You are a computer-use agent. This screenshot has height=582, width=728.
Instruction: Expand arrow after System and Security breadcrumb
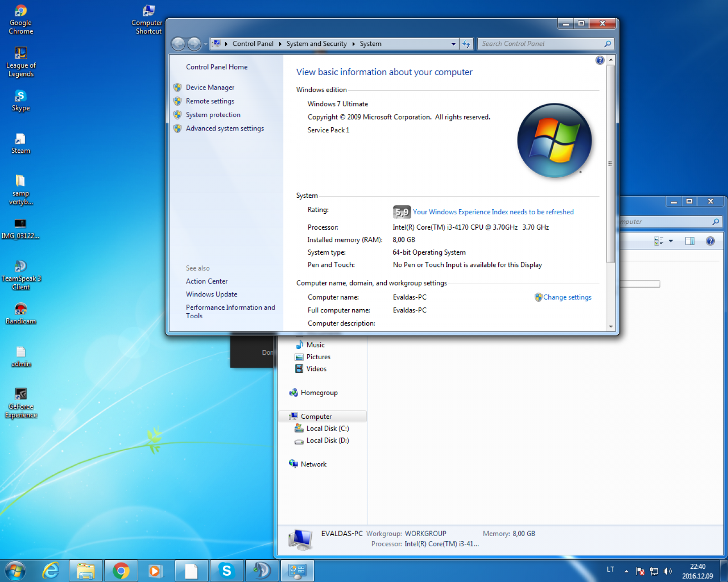point(353,44)
